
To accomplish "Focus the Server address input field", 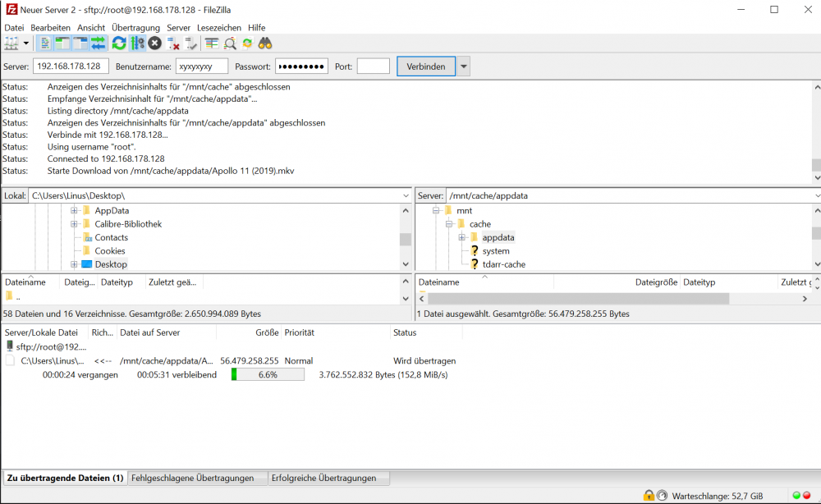I will [x=71, y=66].
